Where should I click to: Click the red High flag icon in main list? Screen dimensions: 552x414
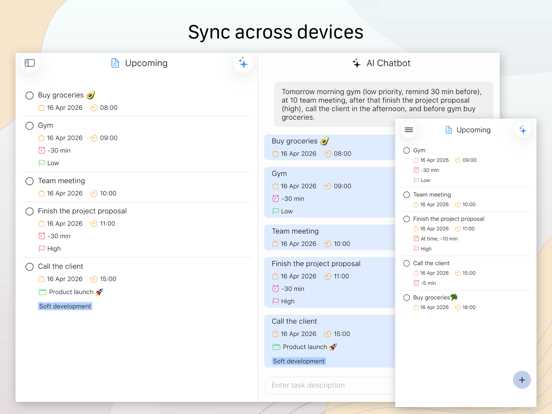(x=42, y=249)
